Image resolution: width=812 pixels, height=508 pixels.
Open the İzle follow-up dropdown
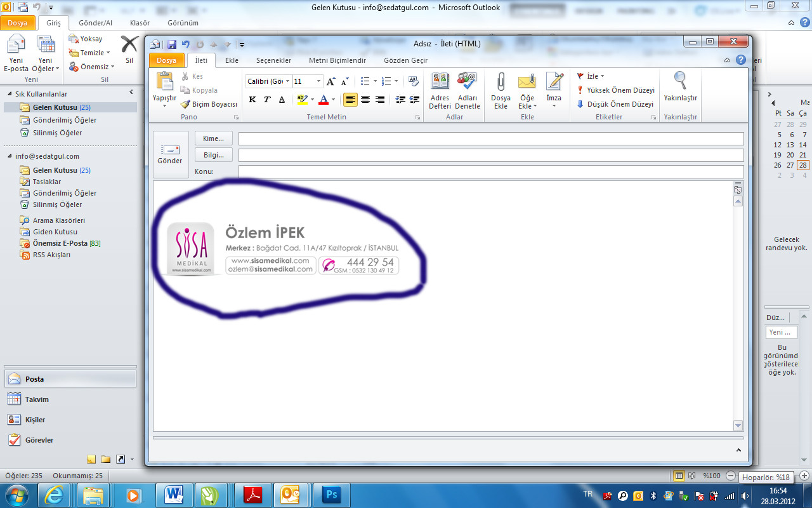pos(590,76)
